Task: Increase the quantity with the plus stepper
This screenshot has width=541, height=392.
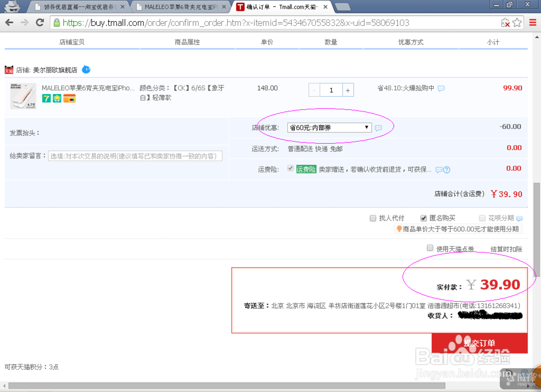Action: (x=348, y=90)
